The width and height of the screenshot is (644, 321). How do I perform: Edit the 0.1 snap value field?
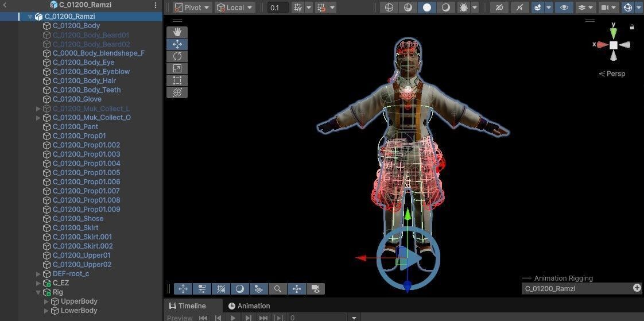point(278,7)
